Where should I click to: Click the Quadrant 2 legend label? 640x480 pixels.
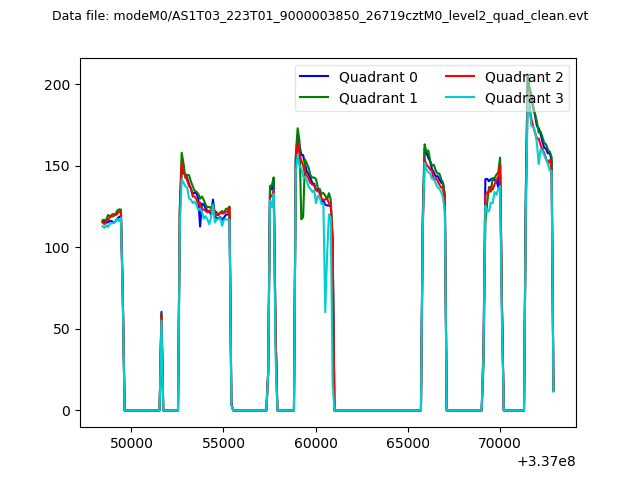tap(524, 77)
